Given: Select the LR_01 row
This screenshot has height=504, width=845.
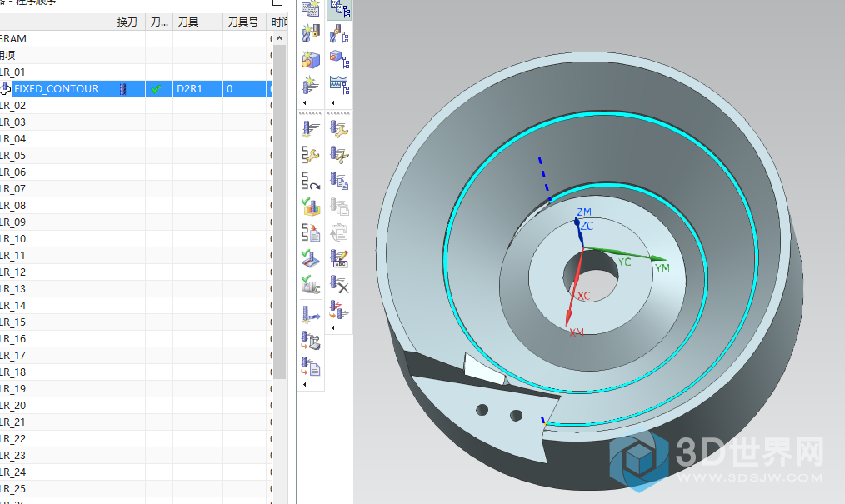Looking at the screenshot, I should click(136, 72).
